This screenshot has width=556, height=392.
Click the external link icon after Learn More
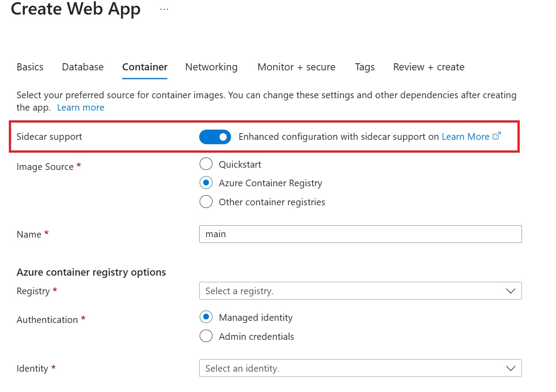tap(497, 136)
